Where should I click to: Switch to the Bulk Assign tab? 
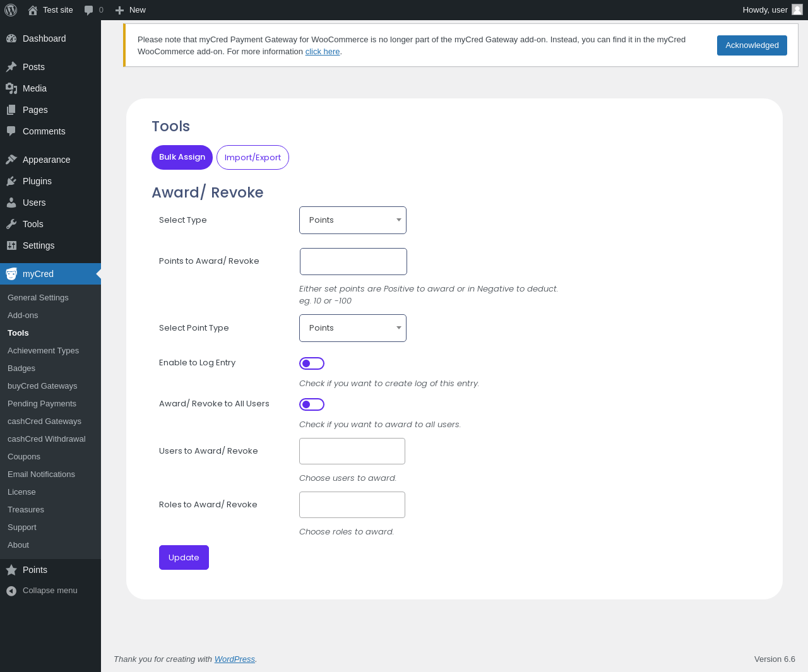[182, 157]
